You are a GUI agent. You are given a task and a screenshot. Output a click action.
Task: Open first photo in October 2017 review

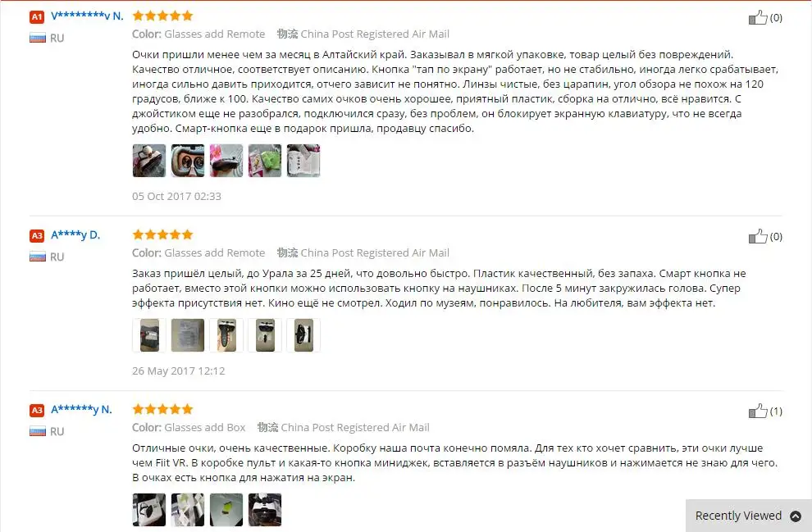(149, 161)
